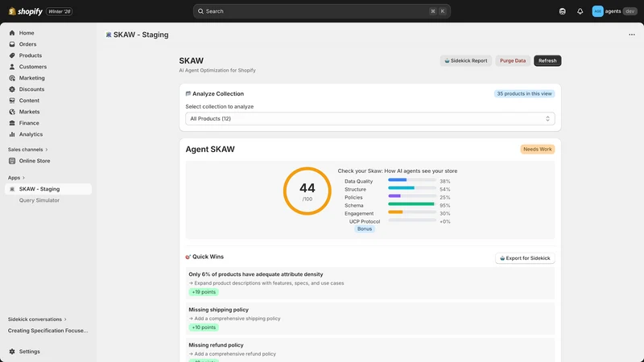The width and height of the screenshot is (644, 362).
Task: Click the dev account label
Action: [x=630, y=11]
